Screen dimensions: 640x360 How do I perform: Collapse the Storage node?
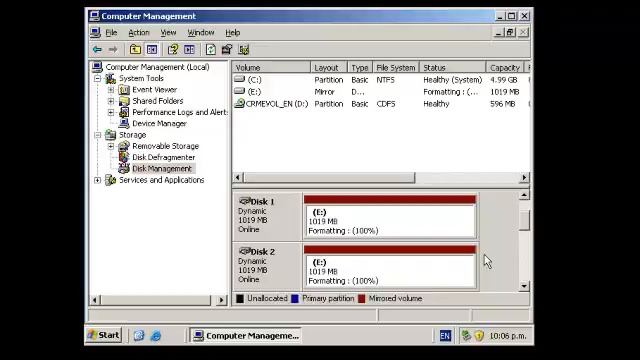tap(98, 135)
